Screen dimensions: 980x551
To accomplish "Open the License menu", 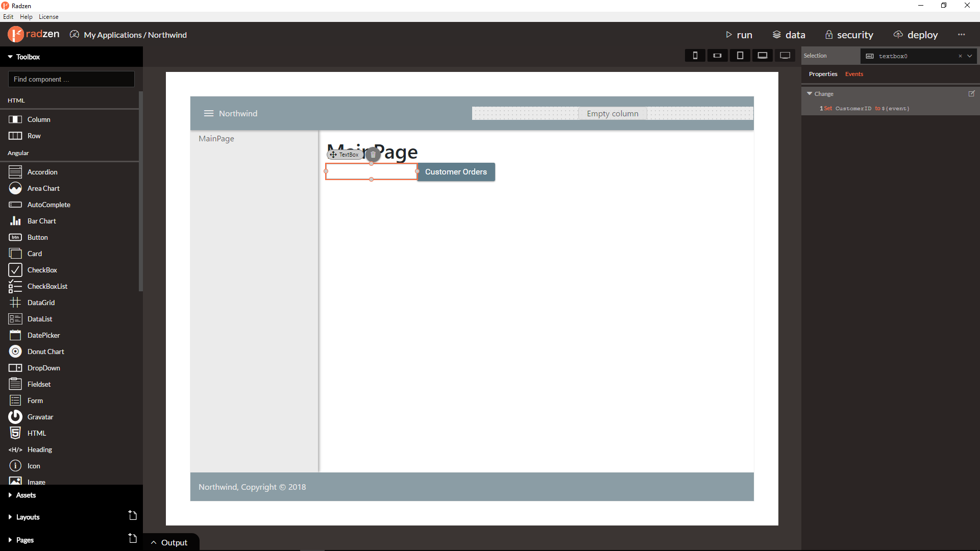I will [x=48, y=16].
